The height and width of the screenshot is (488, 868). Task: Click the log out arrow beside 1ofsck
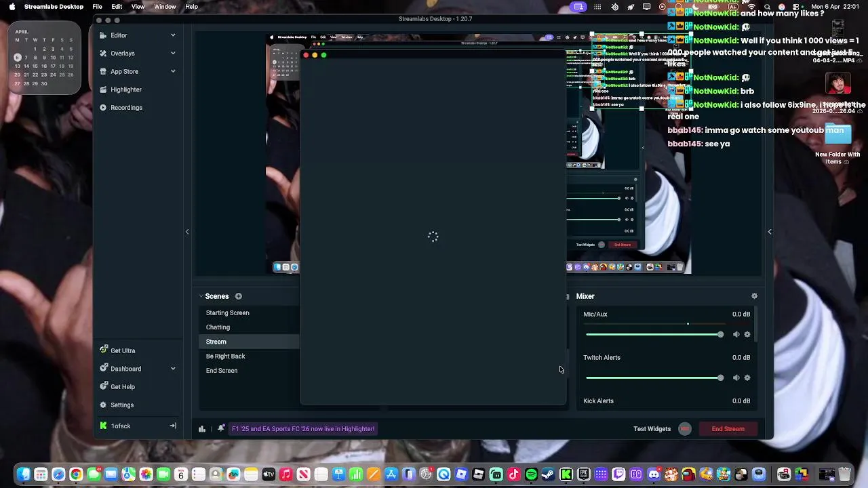pyautogui.click(x=173, y=426)
